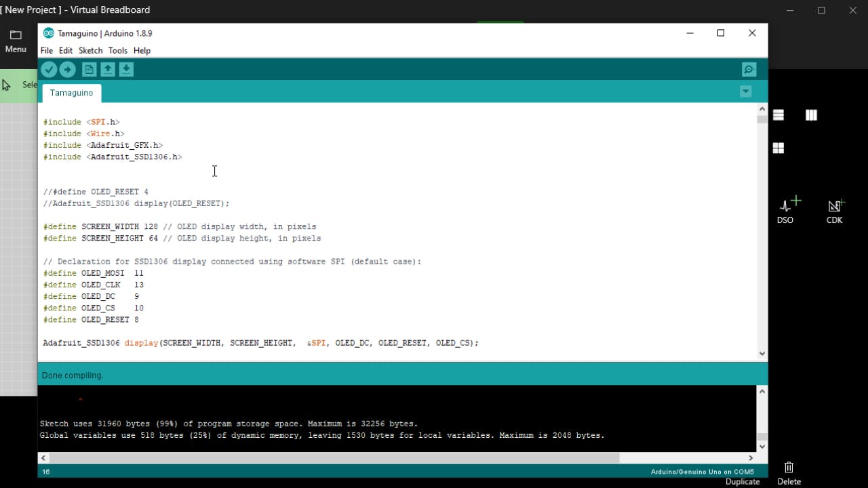Image resolution: width=868 pixels, height=488 pixels.
Task: Click the console scroll down arrow
Action: tap(762, 447)
